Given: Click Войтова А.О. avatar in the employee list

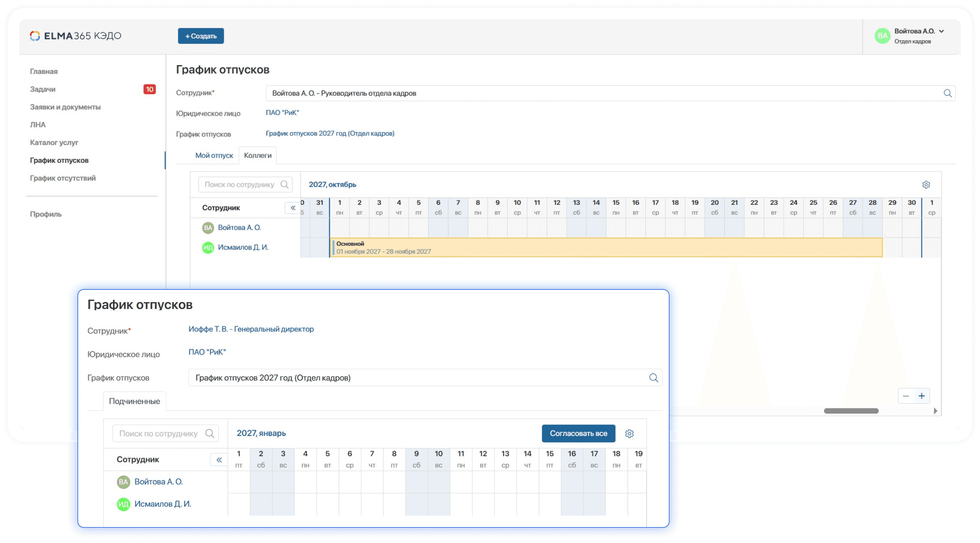Looking at the screenshot, I should pyautogui.click(x=208, y=227).
